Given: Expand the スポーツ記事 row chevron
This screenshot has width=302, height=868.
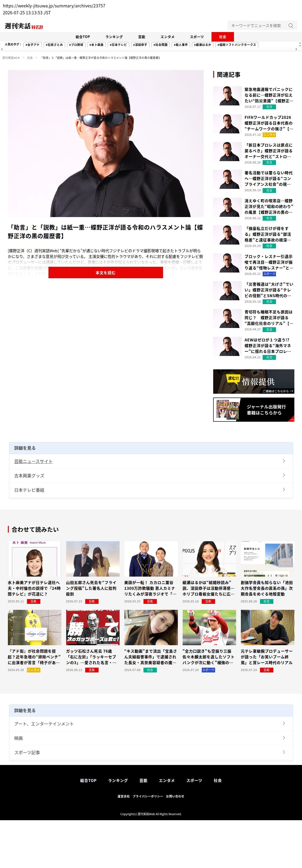Looking at the screenshot, I should [284, 752].
